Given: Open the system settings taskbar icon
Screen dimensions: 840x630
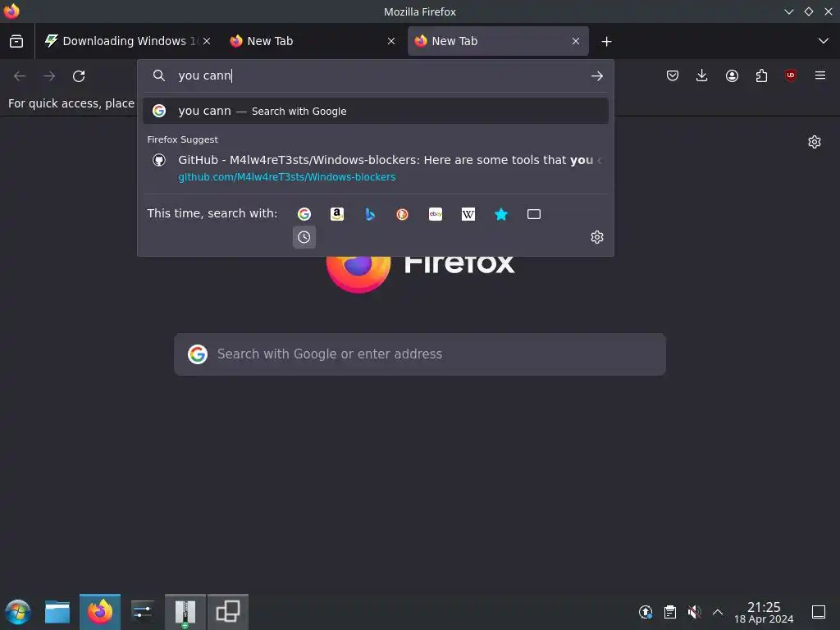Looking at the screenshot, I should click(x=143, y=612).
